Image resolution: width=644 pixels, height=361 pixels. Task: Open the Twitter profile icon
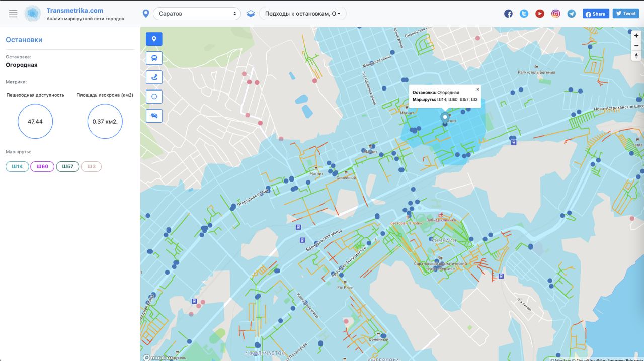click(x=524, y=14)
